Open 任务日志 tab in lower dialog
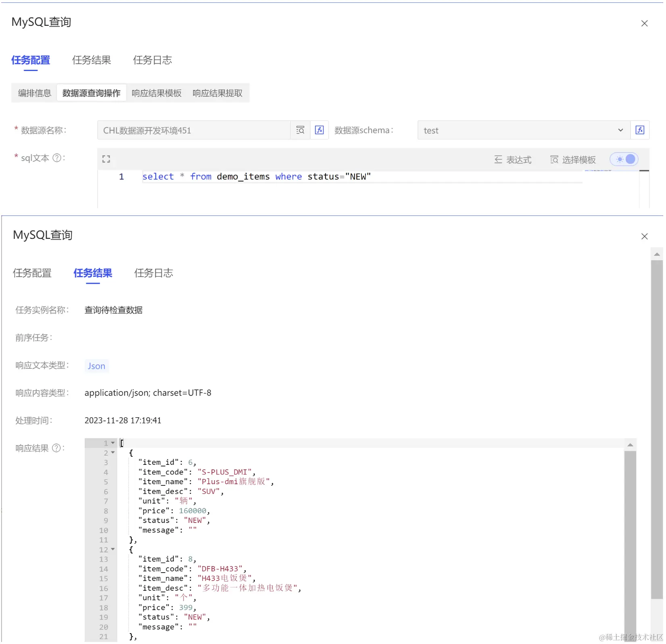Screen dimensions: 666x644 pos(154,273)
